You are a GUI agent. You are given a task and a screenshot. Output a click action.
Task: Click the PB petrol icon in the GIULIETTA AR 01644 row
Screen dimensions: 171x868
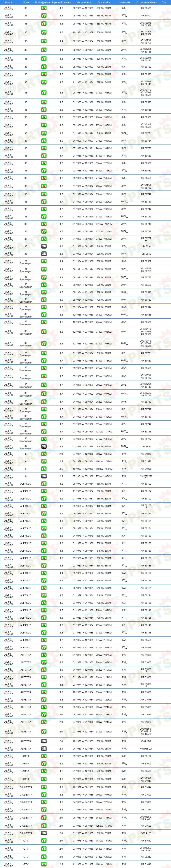pos(44,787)
